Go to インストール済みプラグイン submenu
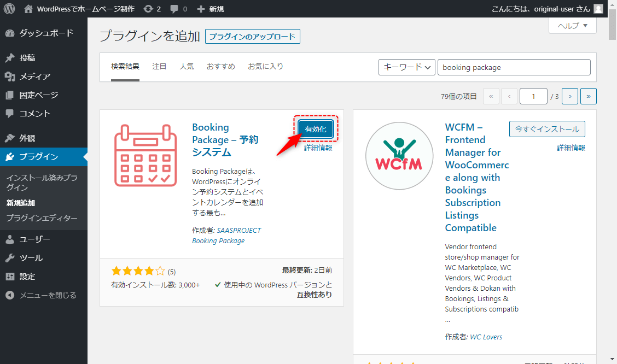617x364 pixels. [x=42, y=183]
